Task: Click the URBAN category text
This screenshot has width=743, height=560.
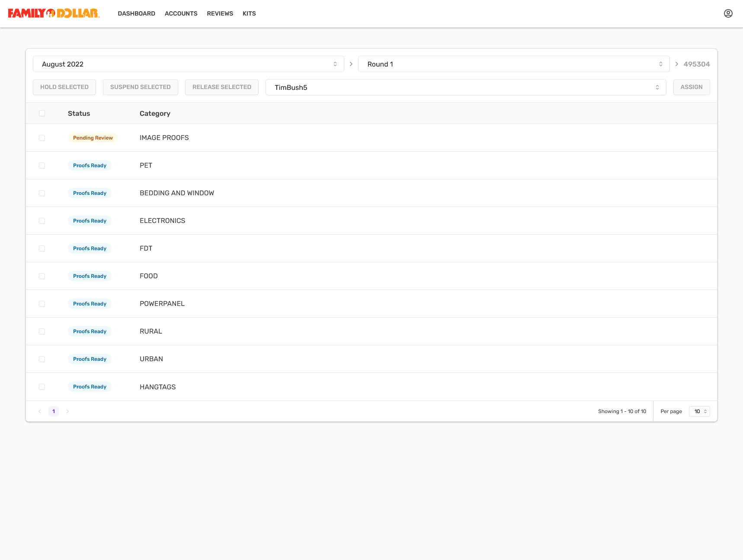Action: (x=151, y=359)
